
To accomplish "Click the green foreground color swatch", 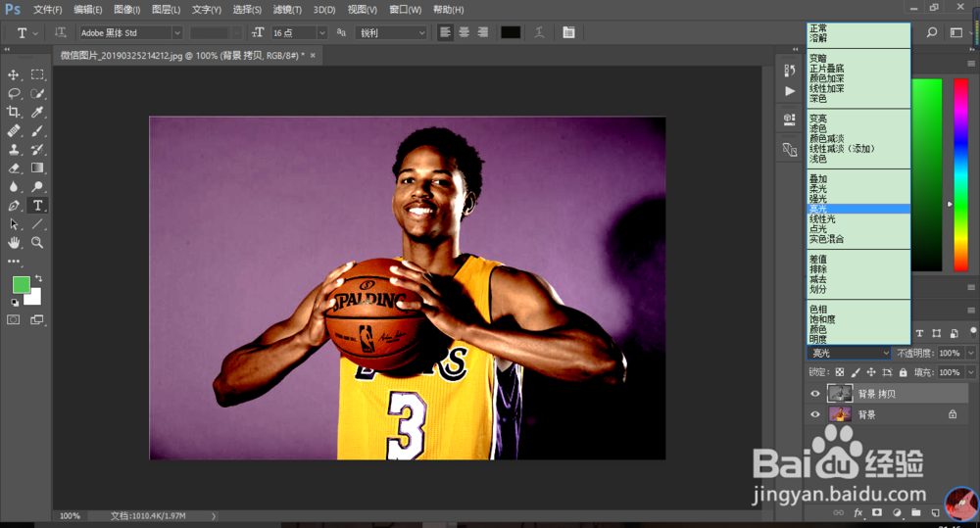I will [21, 285].
